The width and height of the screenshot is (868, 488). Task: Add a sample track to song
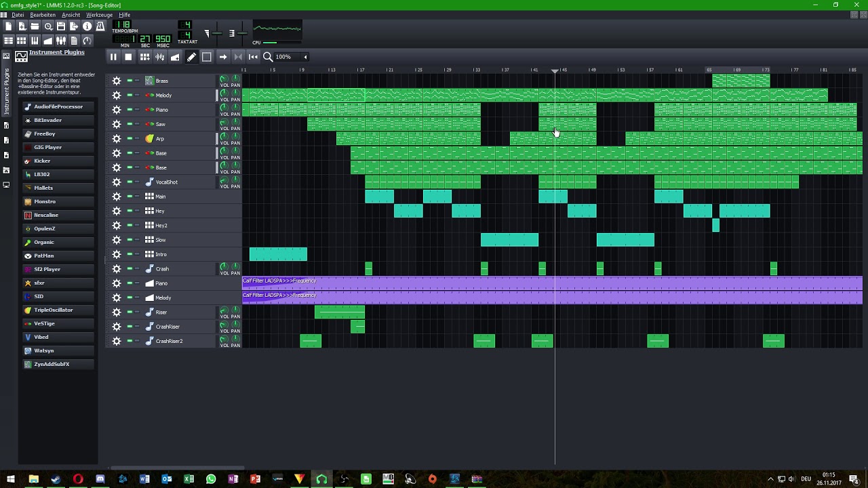point(160,57)
